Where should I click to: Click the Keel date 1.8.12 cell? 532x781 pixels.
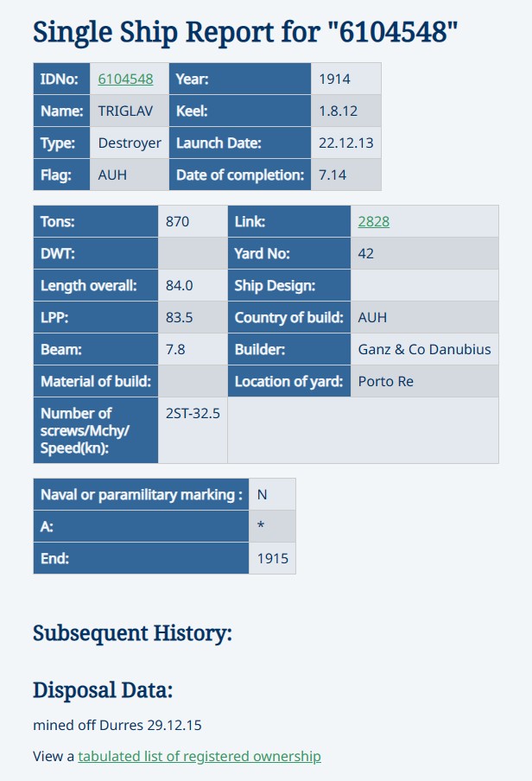[346, 111]
